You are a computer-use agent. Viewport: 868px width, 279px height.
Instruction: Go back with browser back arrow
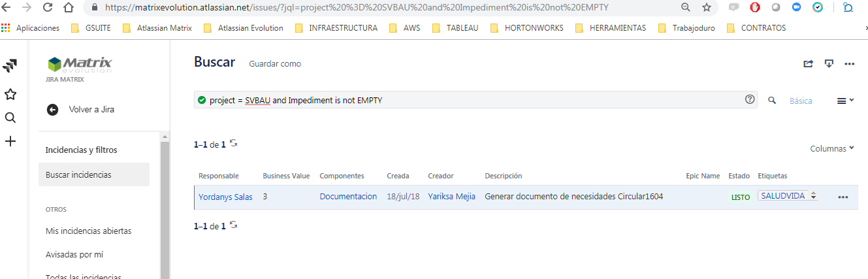7,8
